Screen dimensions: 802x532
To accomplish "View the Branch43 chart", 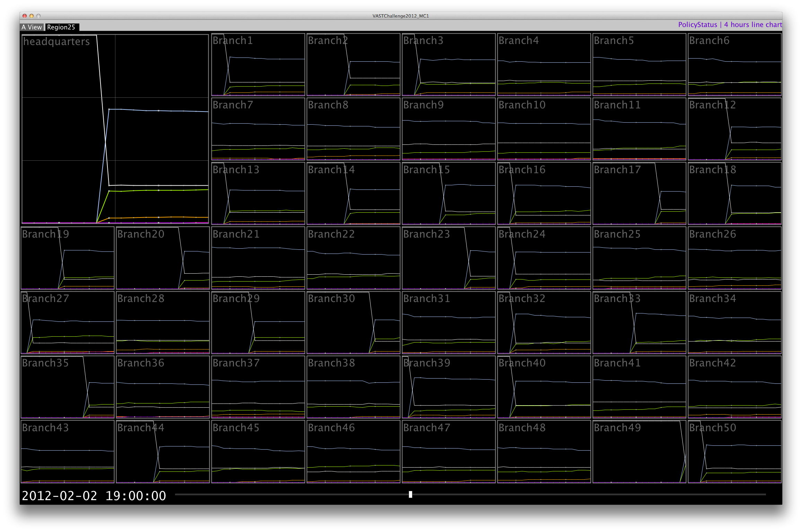I will tap(68, 452).
